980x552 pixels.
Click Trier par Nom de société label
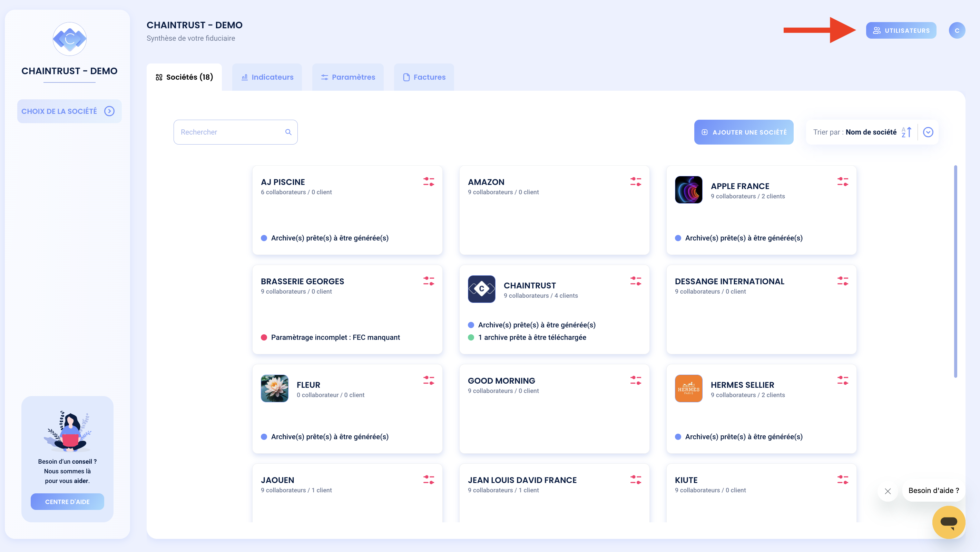854,132
